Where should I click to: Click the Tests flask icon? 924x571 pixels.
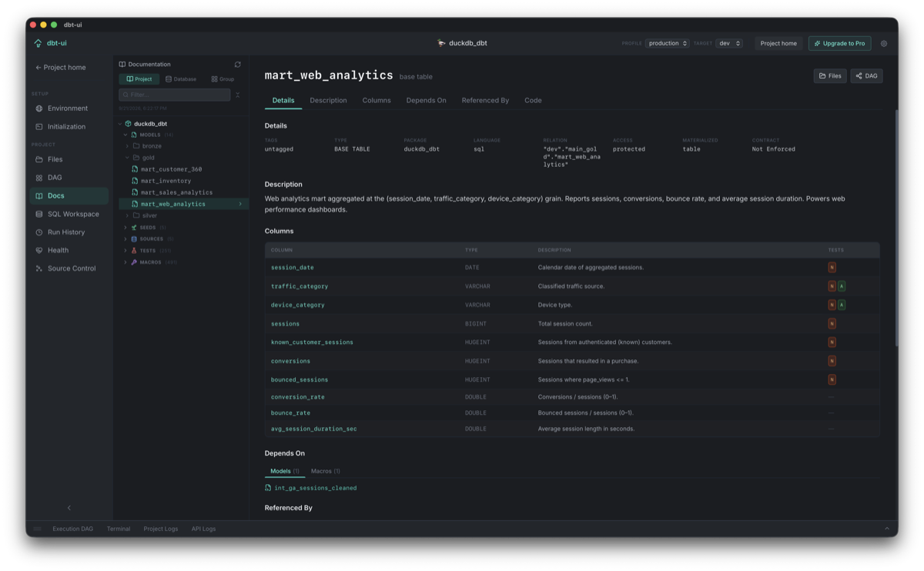point(134,251)
